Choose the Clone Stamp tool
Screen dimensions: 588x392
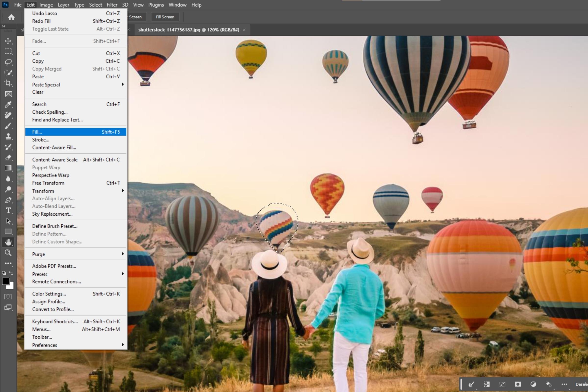[8, 136]
